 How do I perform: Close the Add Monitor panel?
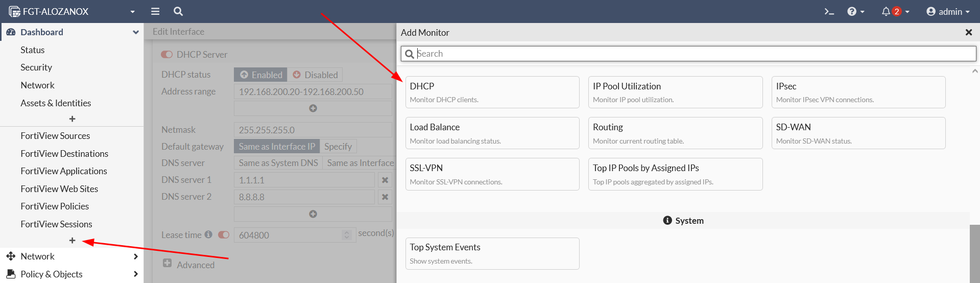tap(968, 32)
